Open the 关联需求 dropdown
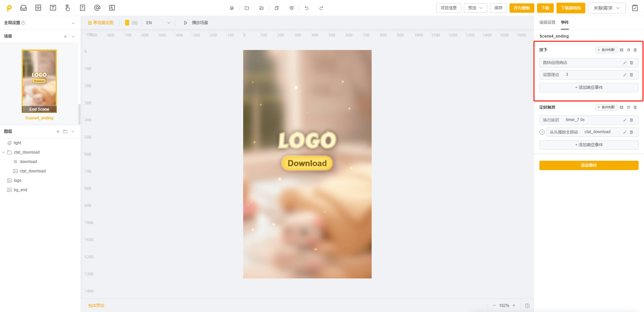Image resolution: width=644 pixels, height=312 pixels. pos(606,8)
